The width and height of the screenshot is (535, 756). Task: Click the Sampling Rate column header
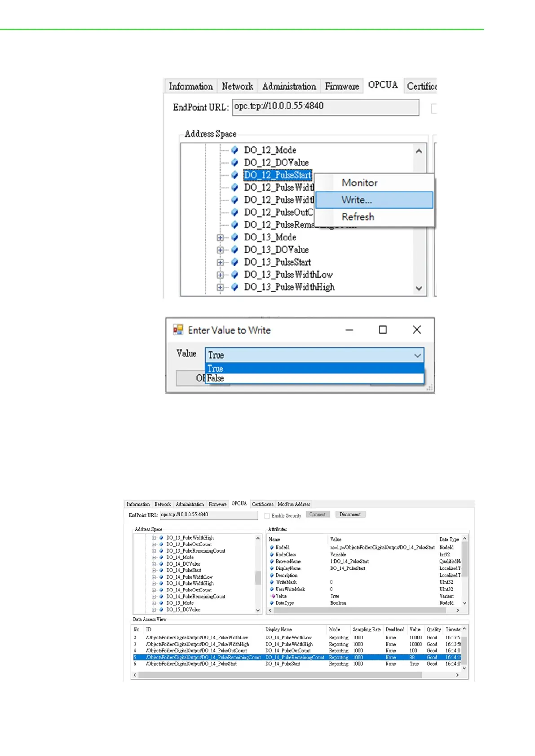click(367, 629)
